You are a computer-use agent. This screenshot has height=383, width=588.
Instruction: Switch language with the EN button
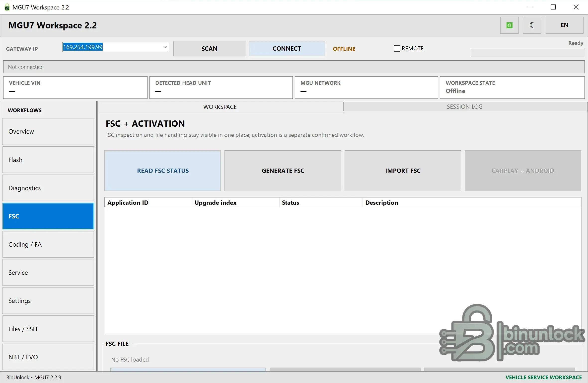(x=564, y=25)
